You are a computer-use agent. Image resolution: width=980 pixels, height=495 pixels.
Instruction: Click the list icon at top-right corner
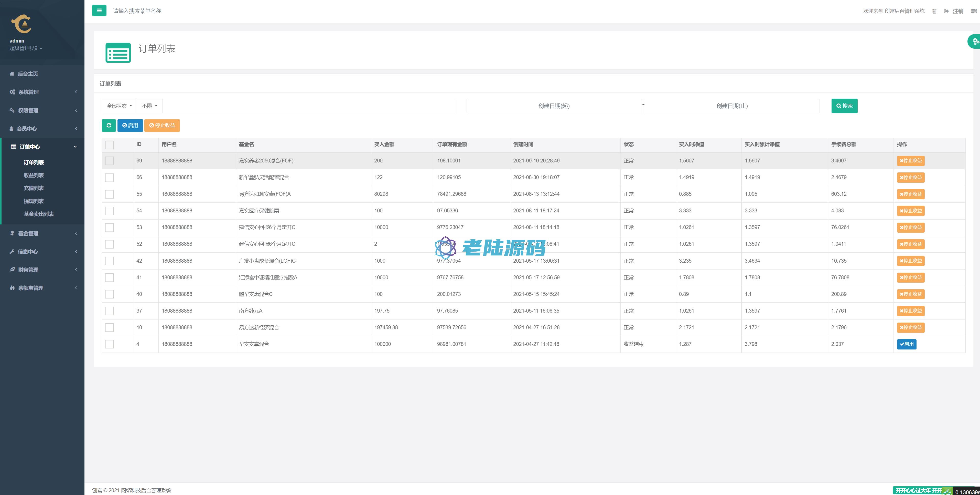click(x=974, y=11)
